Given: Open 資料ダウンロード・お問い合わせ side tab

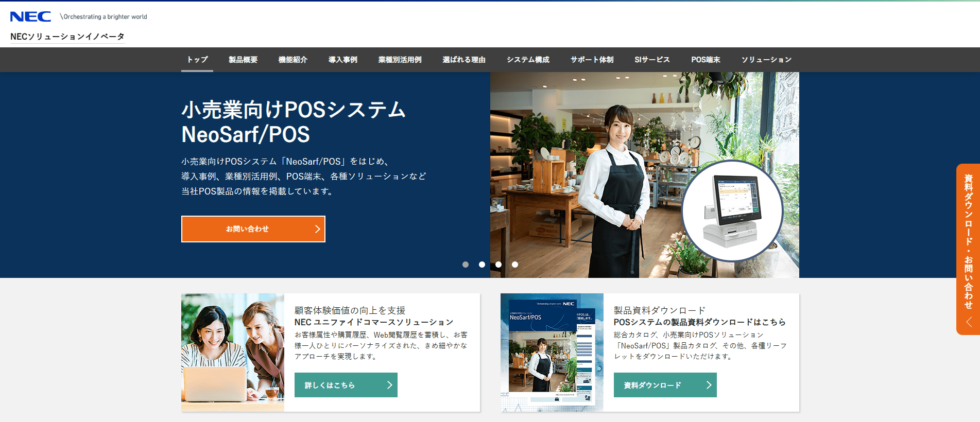Looking at the screenshot, I should pos(968,249).
